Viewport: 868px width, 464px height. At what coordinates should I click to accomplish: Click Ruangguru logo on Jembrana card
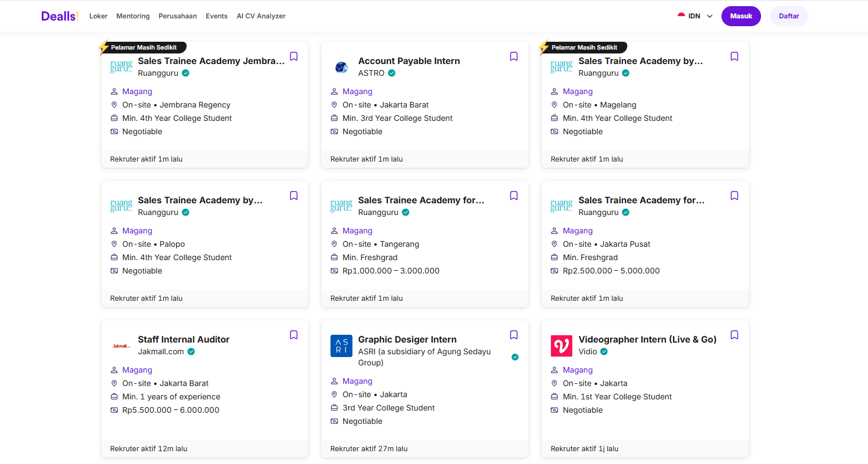tap(121, 67)
